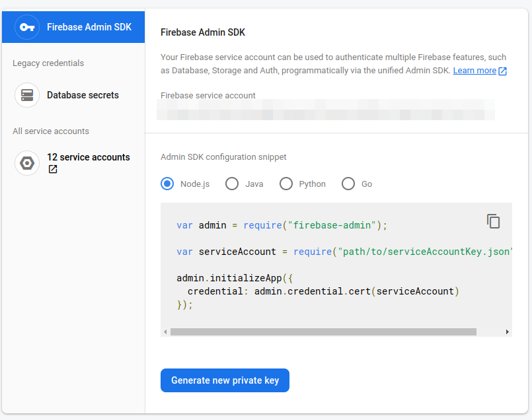Image resolution: width=532 pixels, height=420 pixels.
Task: Select the Go radio button
Action: [x=348, y=184]
